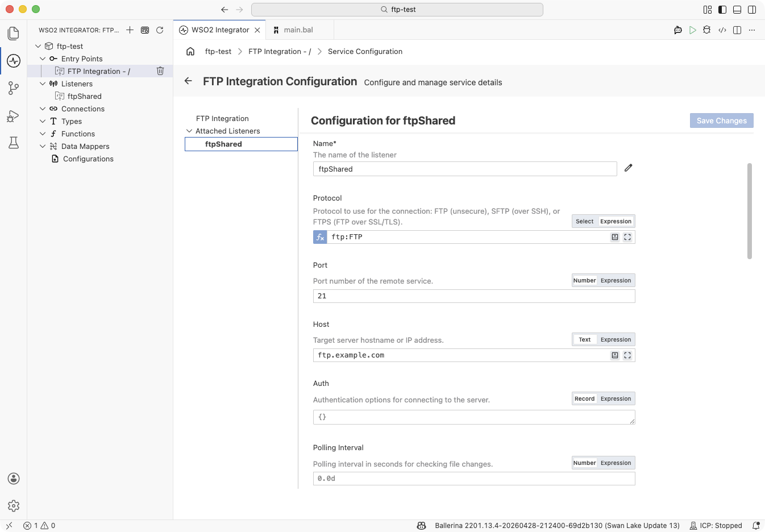Open the Run and Debug view

click(x=14, y=115)
